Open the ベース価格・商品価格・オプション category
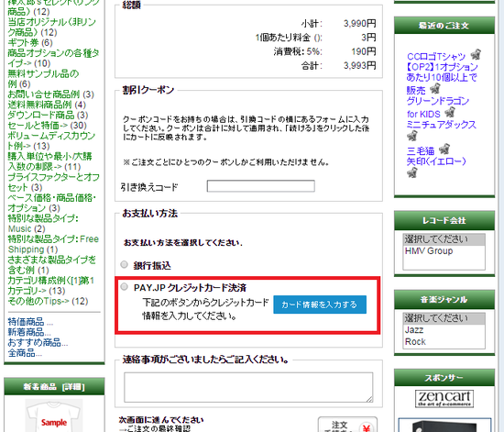Image resolution: width=504 pixels, height=432 pixels. (51, 203)
